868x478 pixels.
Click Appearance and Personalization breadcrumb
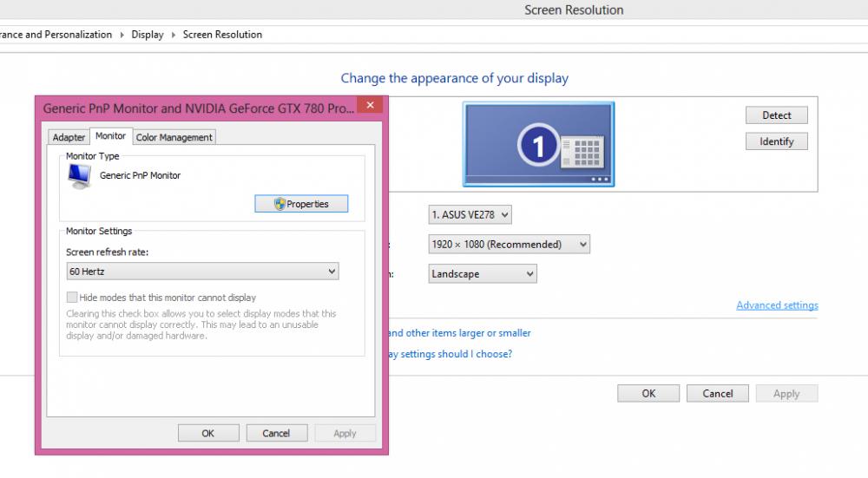56,35
